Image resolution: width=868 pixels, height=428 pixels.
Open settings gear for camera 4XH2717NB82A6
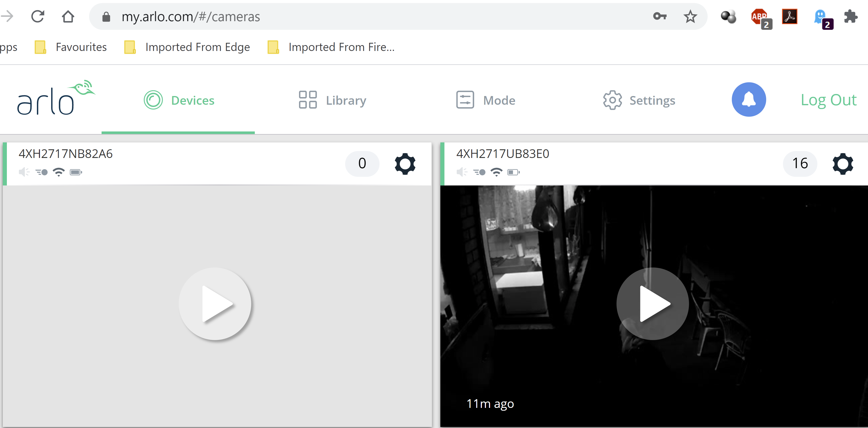[x=405, y=164]
